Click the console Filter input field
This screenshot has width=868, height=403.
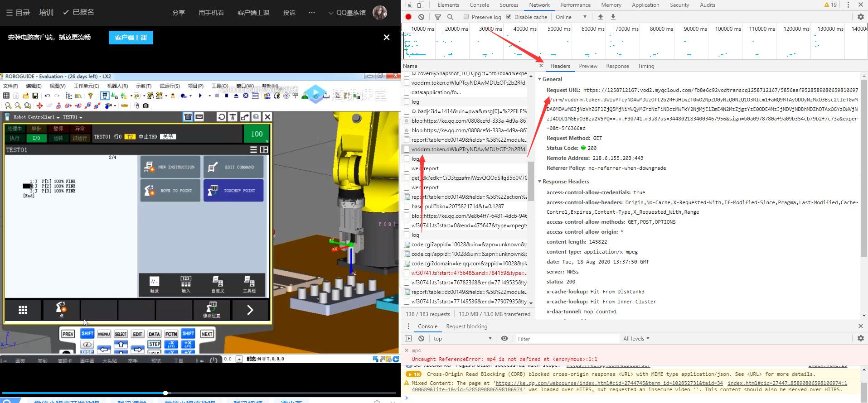click(567, 339)
